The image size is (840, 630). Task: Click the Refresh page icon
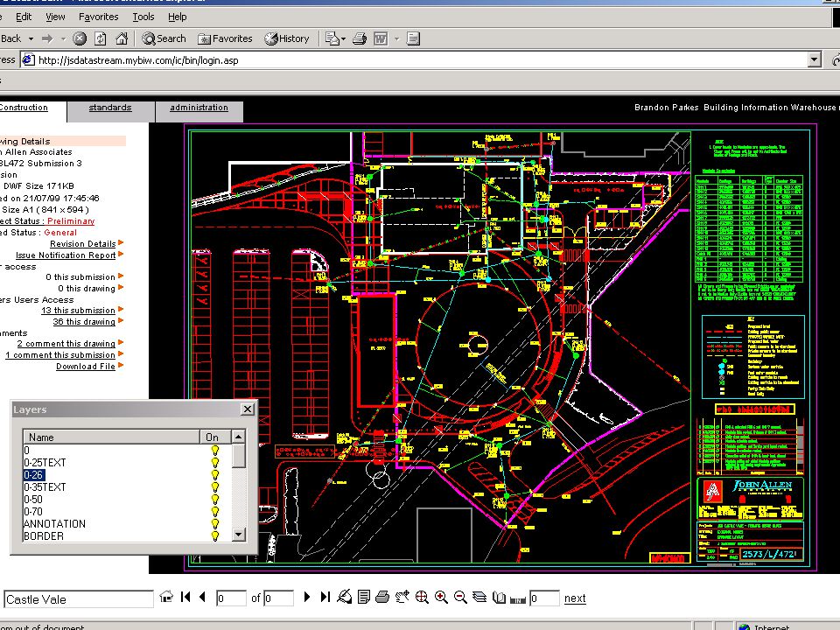pyautogui.click(x=100, y=38)
